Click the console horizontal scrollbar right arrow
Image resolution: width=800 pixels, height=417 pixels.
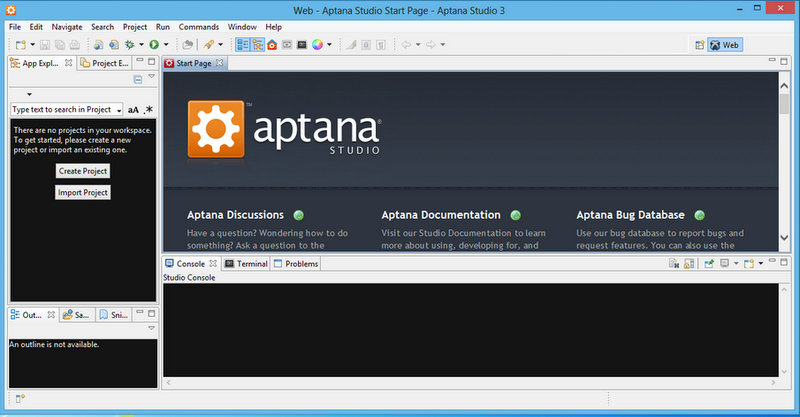click(773, 382)
